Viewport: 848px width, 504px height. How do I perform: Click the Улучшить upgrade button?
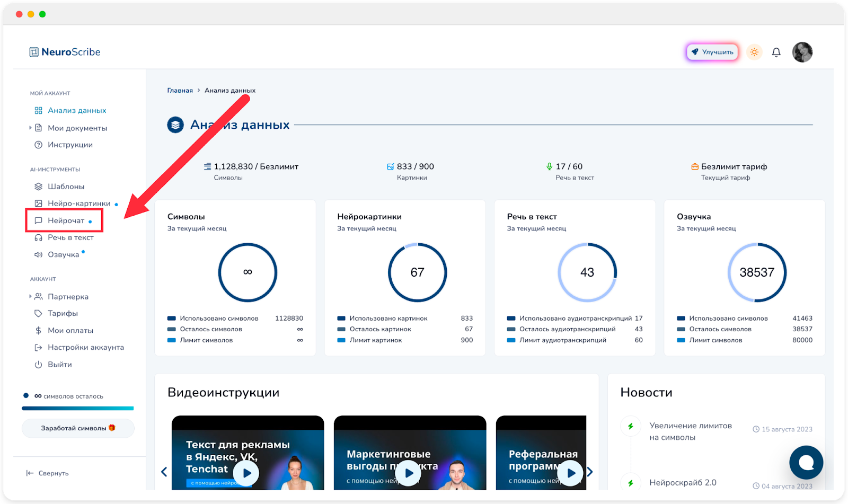click(712, 52)
